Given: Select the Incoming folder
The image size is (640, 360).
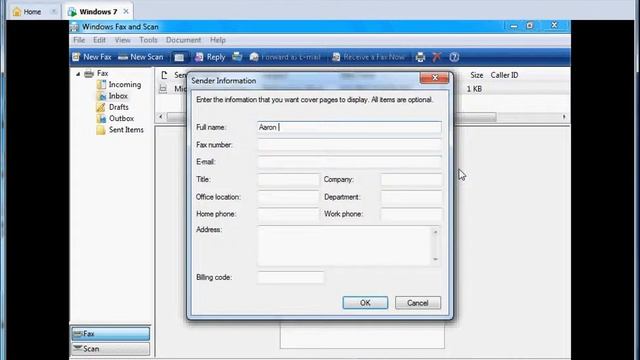Looking at the screenshot, I should 119,84.
